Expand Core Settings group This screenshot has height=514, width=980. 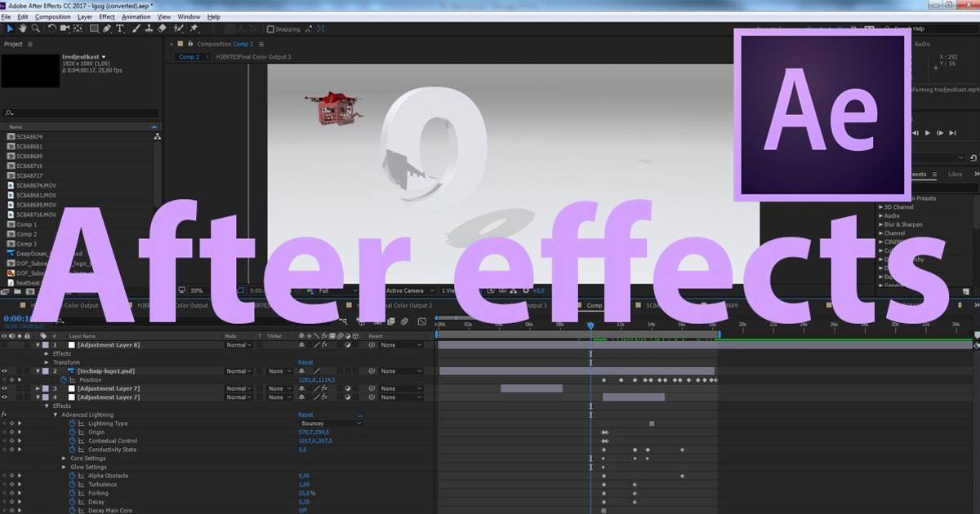click(x=65, y=458)
